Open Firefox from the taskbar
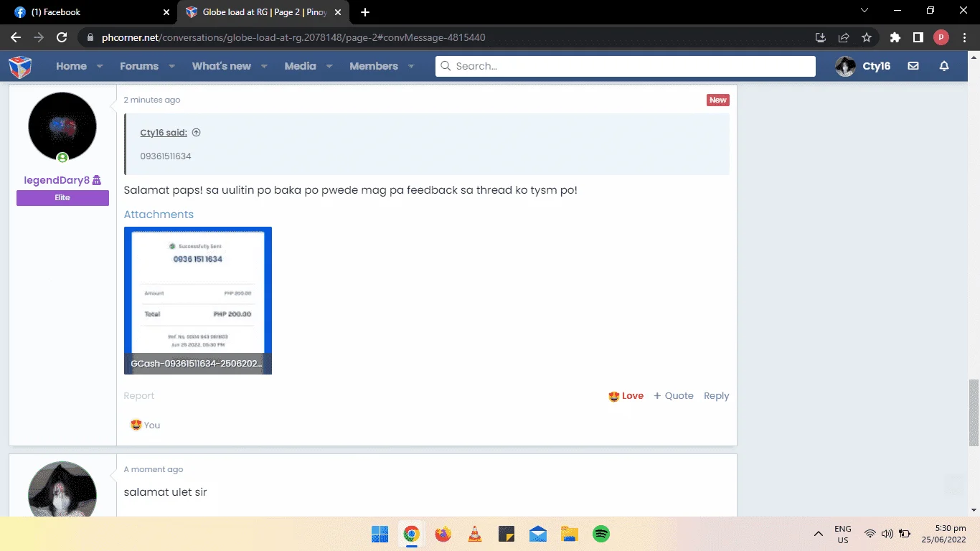The width and height of the screenshot is (980, 551). tap(443, 534)
